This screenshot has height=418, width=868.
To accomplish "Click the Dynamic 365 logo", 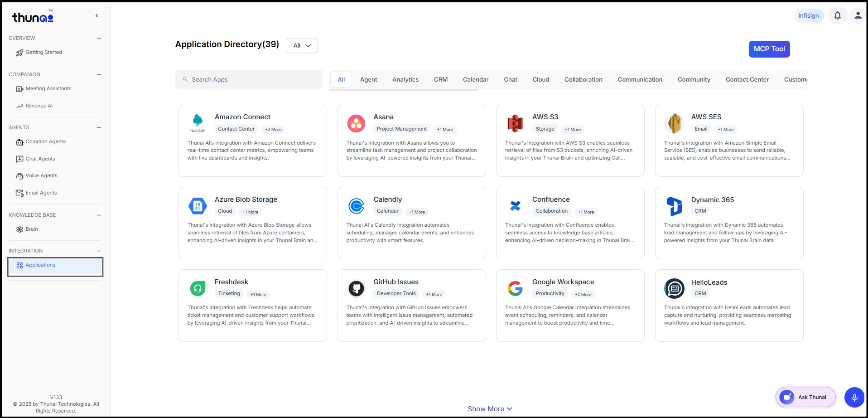I will tap(674, 206).
